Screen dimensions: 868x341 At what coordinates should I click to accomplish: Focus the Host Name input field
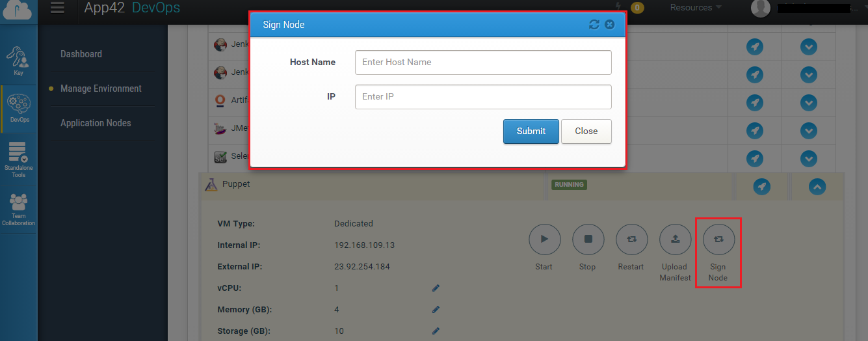[483, 62]
